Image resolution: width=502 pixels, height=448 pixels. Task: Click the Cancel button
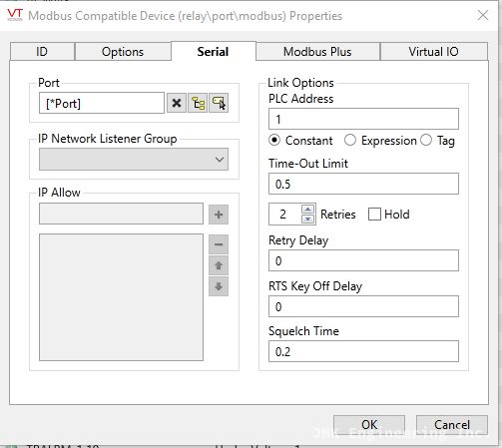click(x=452, y=425)
